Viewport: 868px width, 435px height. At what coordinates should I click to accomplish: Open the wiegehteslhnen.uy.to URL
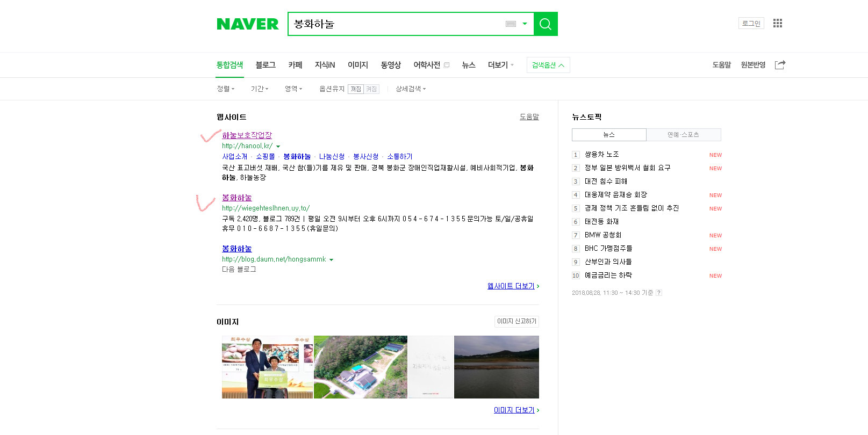click(266, 208)
